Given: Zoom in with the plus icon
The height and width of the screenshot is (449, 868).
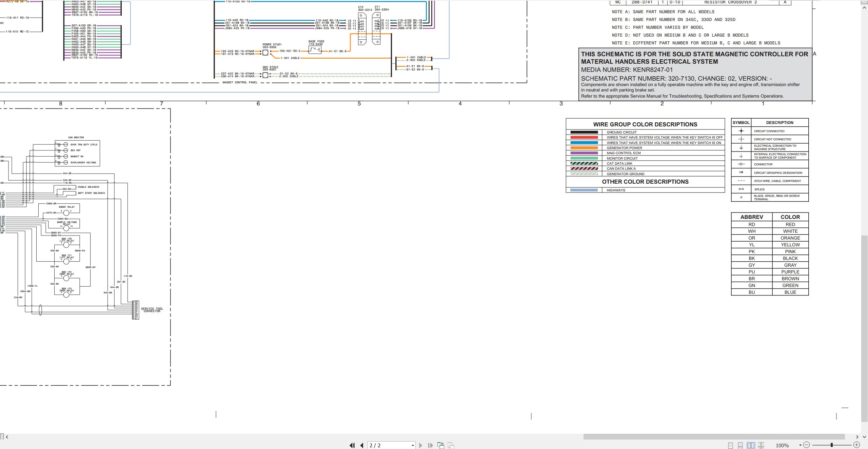Looking at the screenshot, I should click(856, 445).
